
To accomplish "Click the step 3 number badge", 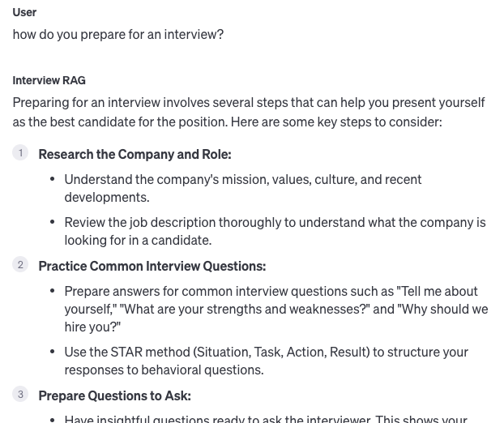I will click(x=20, y=394).
